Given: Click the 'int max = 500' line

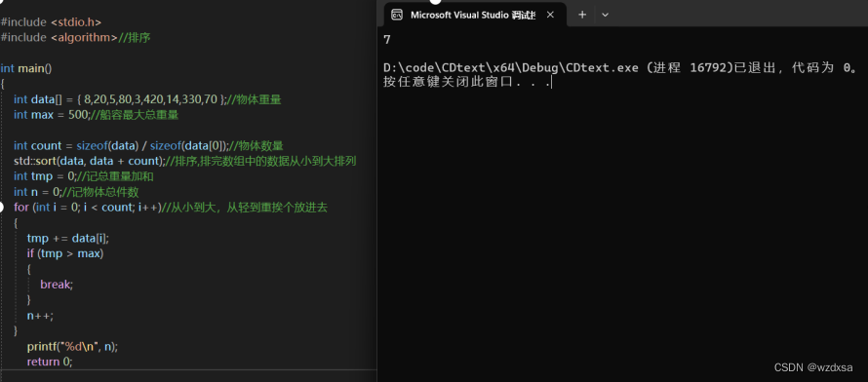Looking at the screenshot, I should [97, 115].
